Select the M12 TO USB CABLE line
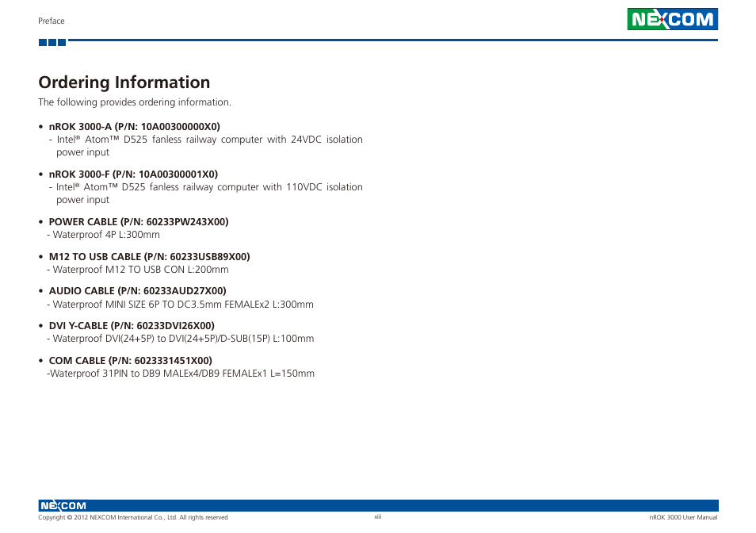 coord(150,257)
